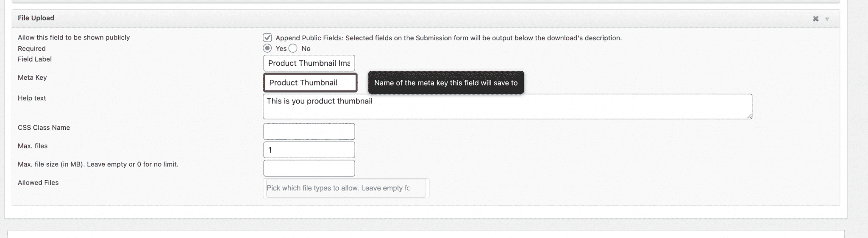Click the 'Max. files' row label
Screen dimensions: 868x238
[x=33, y=146]
